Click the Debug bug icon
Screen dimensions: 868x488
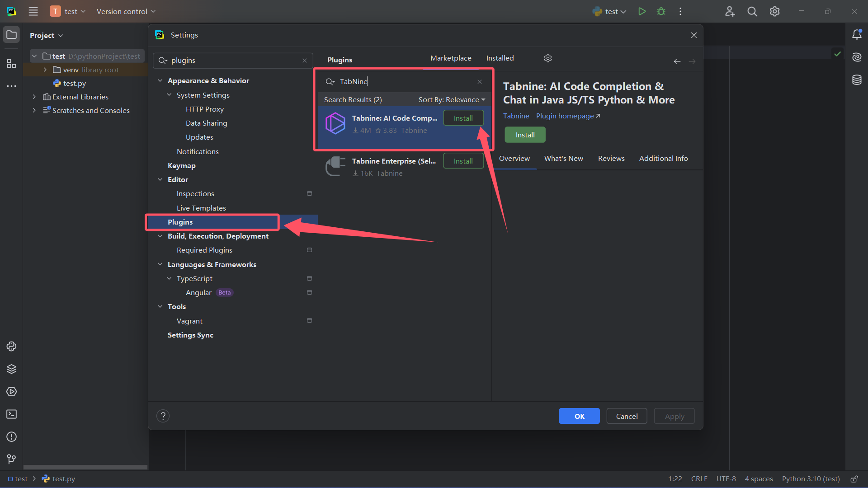tap(661, 11)
